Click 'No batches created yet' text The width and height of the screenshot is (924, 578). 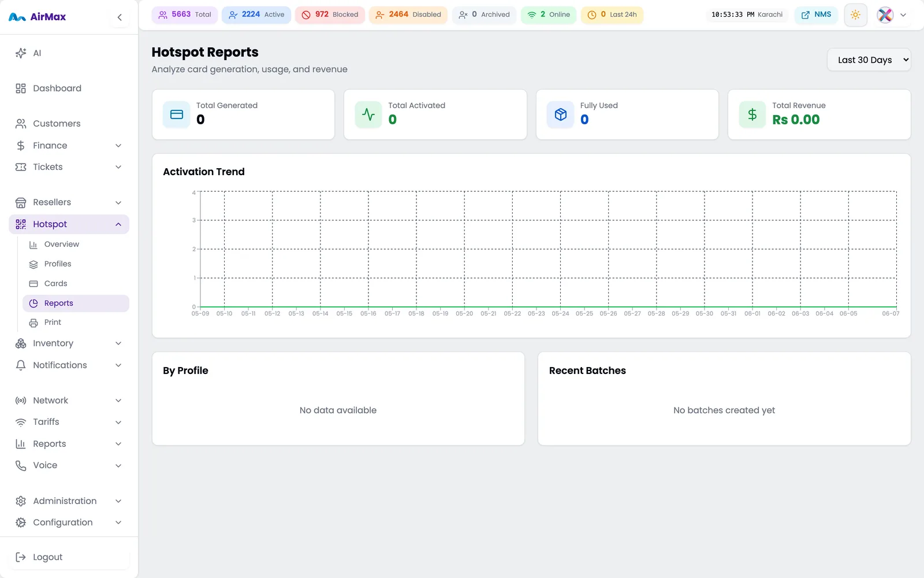tap(724, 410)
